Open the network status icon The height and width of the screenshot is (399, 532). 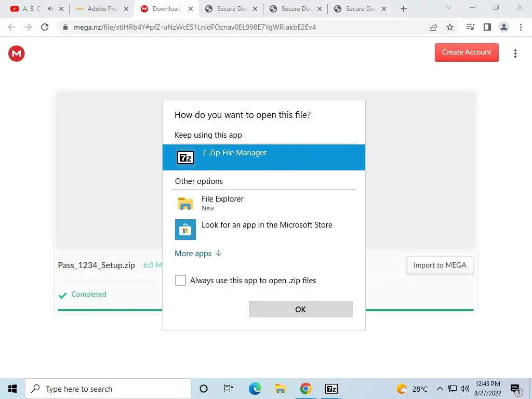click(453, 389)
